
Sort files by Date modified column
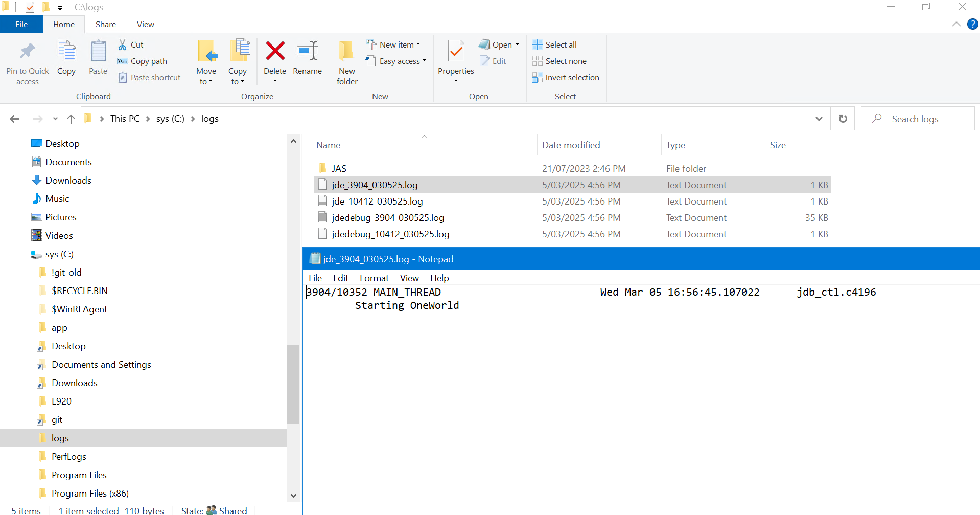(571, 145)
